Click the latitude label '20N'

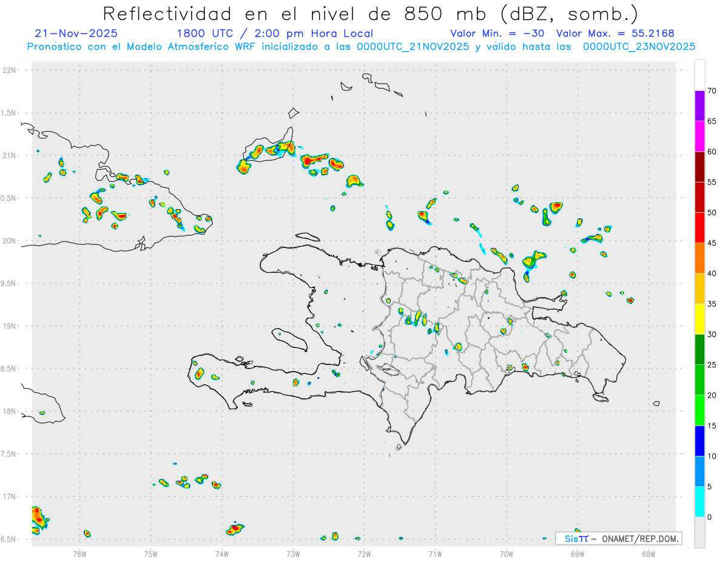pos(10,241)
